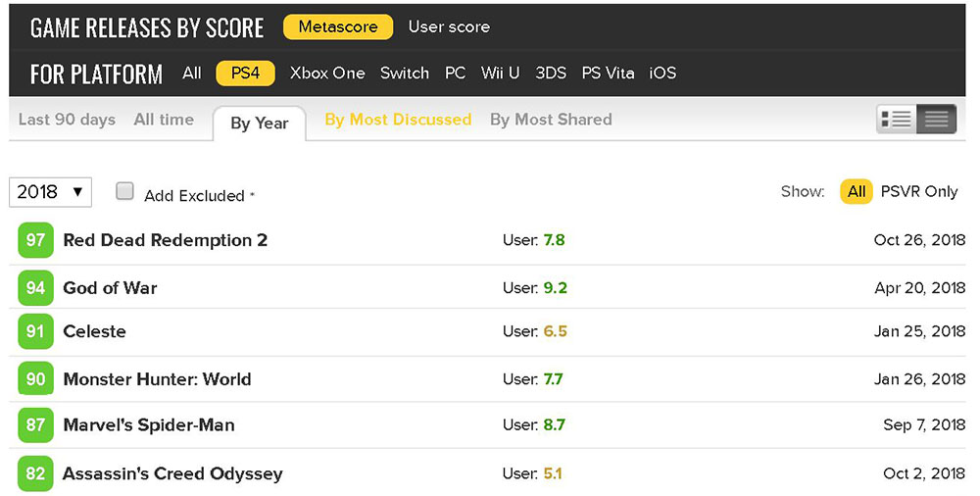Click the Jan 26, 2018 release date
This screenshot has height=496, width=980.
[919, 379]
